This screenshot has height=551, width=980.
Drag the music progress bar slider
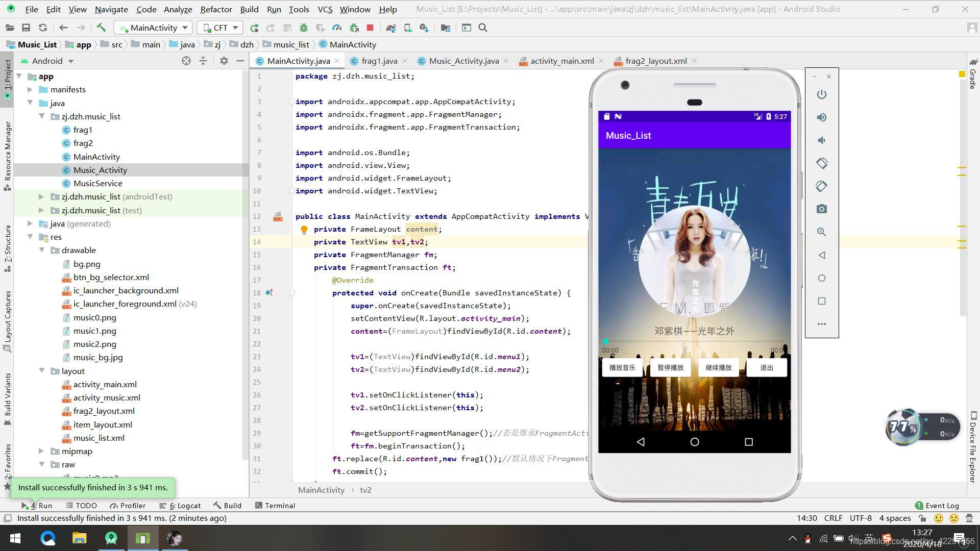pyautogui.click(x=605, y=341)
